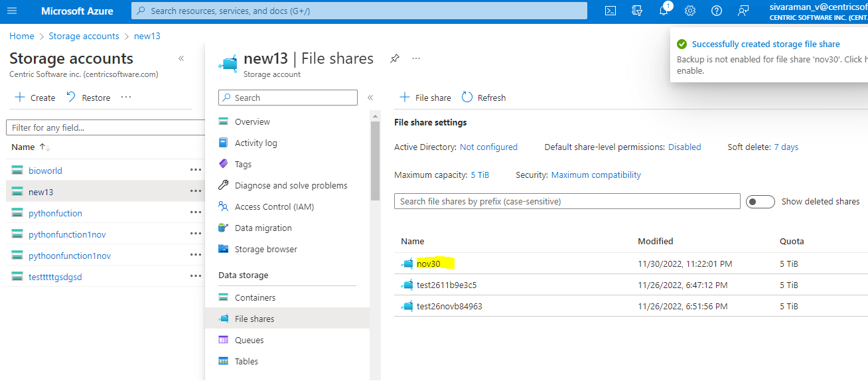Open the account menu for sivaraman_v
This screenshot has width=868, height=381.
click(x=818, y=11)
